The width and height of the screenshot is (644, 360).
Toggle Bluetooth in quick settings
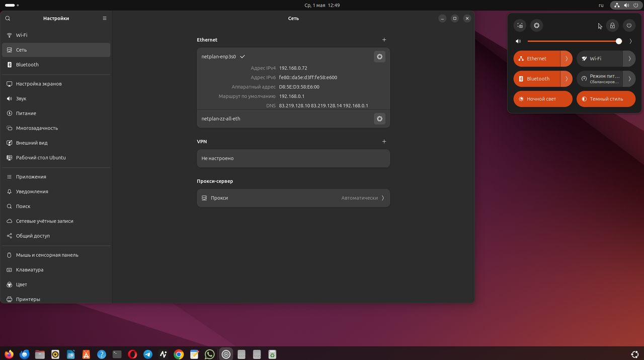click(537, 79)
